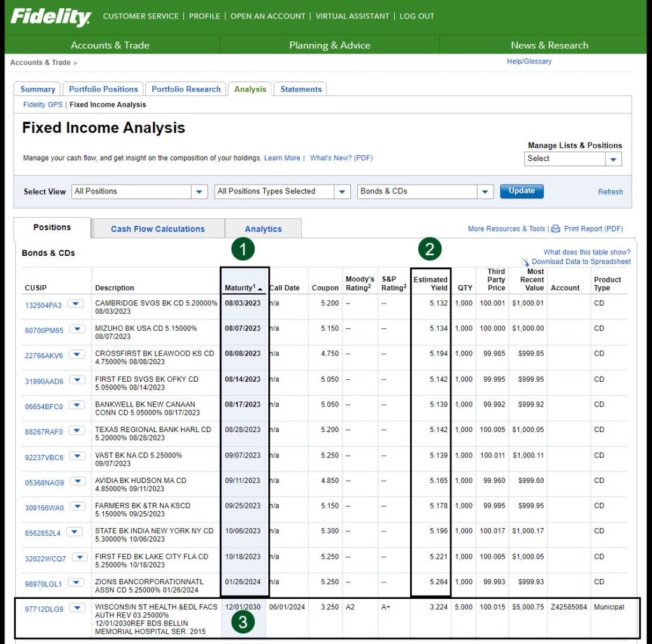Open action menu arrow for CUSIP 132504PA3
The height and width of the screenshot is (644, 652).
point(76,304)
